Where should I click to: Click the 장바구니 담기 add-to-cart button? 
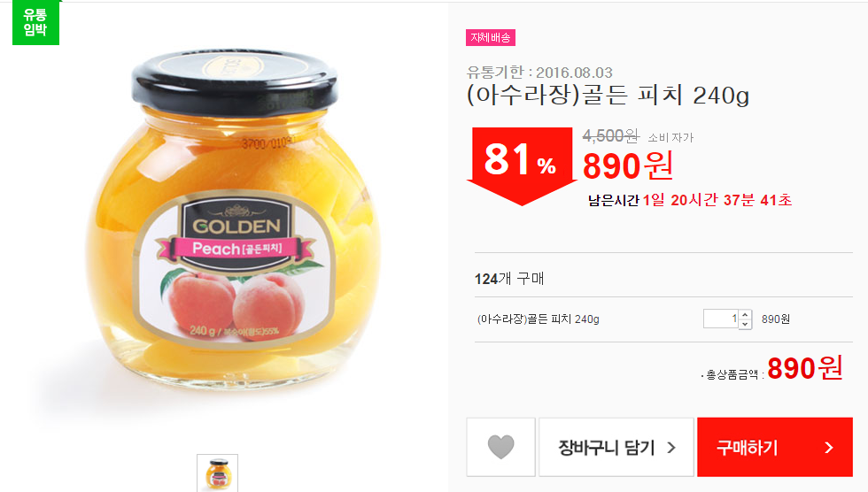pos(616,447)
